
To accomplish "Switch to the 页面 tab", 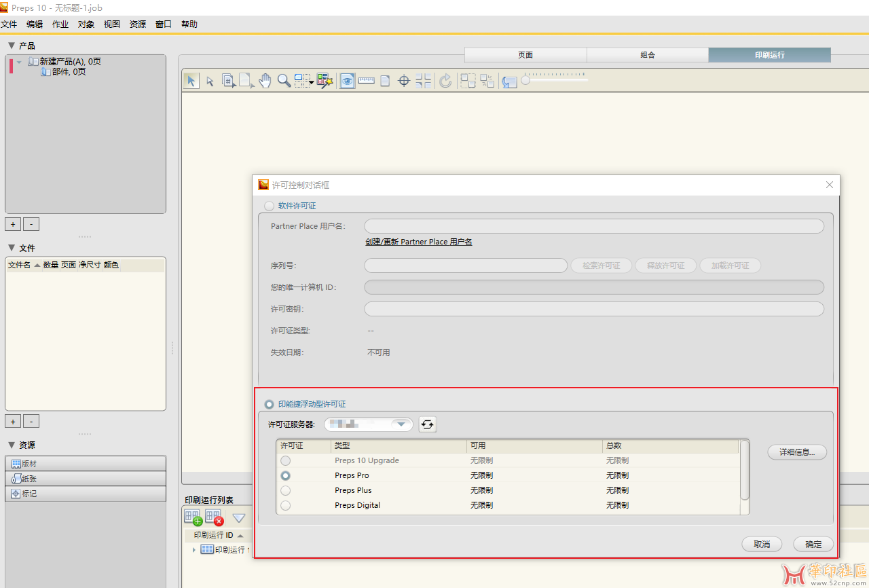I will coord(525,55).
